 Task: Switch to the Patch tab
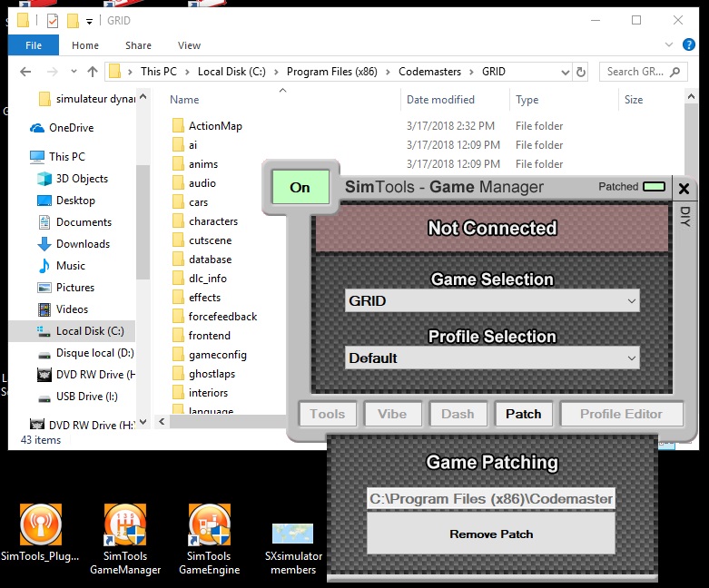coord(523,414)
